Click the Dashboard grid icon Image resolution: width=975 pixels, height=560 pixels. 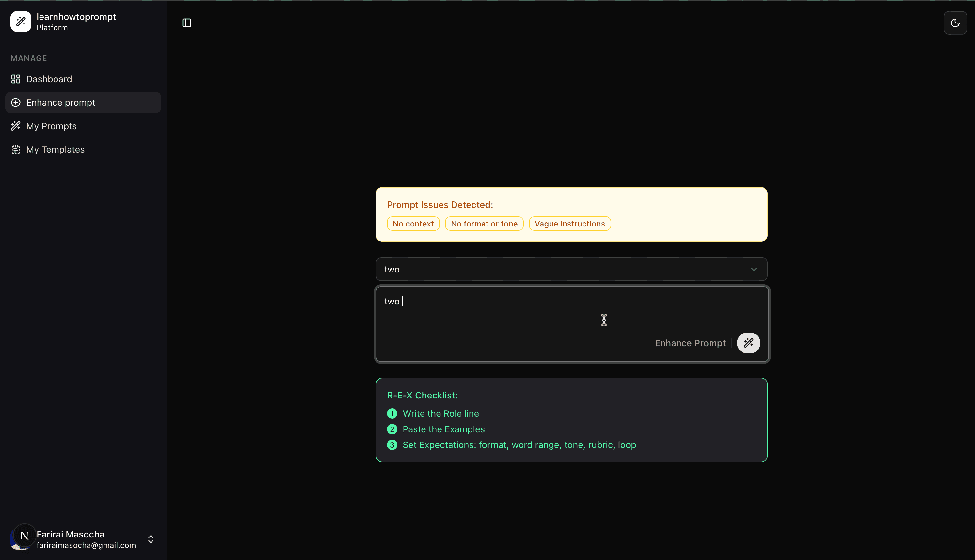click(16, 79)
